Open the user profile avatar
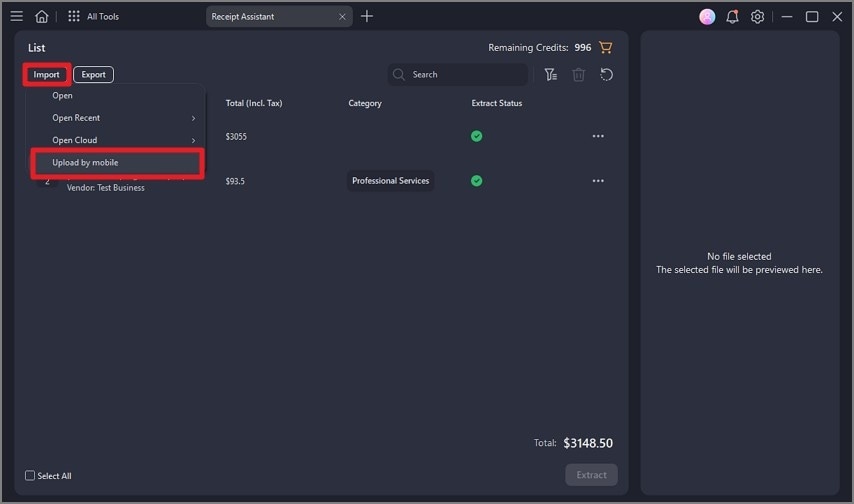 tap(707, 17)
